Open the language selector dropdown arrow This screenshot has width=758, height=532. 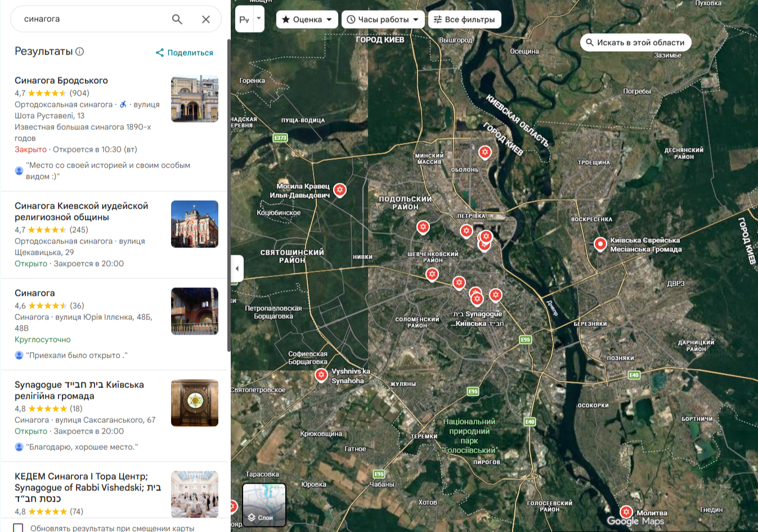(x=259, y=19)
